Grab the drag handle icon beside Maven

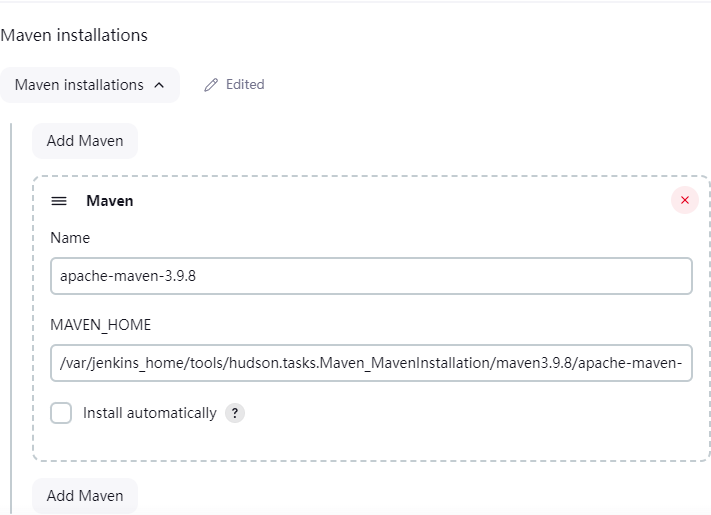pyautogui.click(x=59, y=201)
